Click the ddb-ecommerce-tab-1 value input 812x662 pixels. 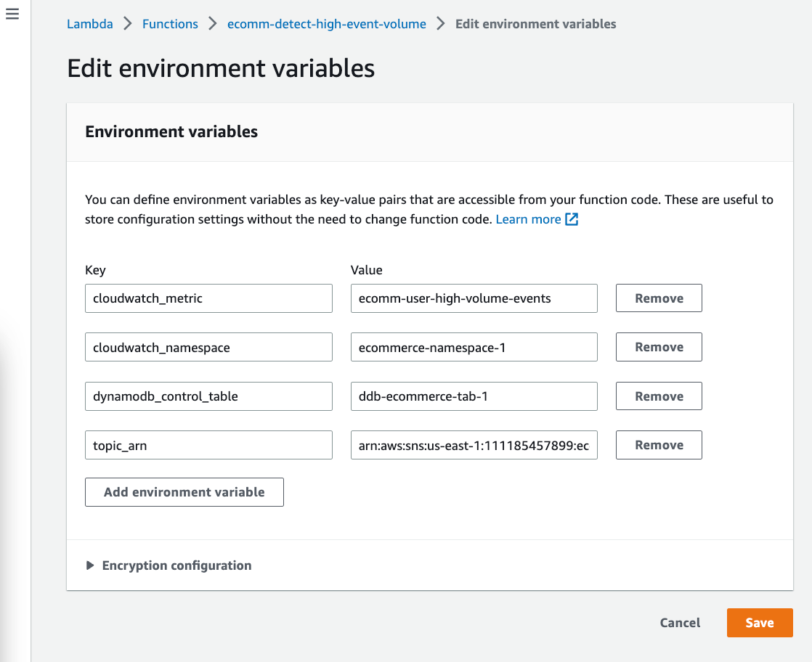pos(474,396)
